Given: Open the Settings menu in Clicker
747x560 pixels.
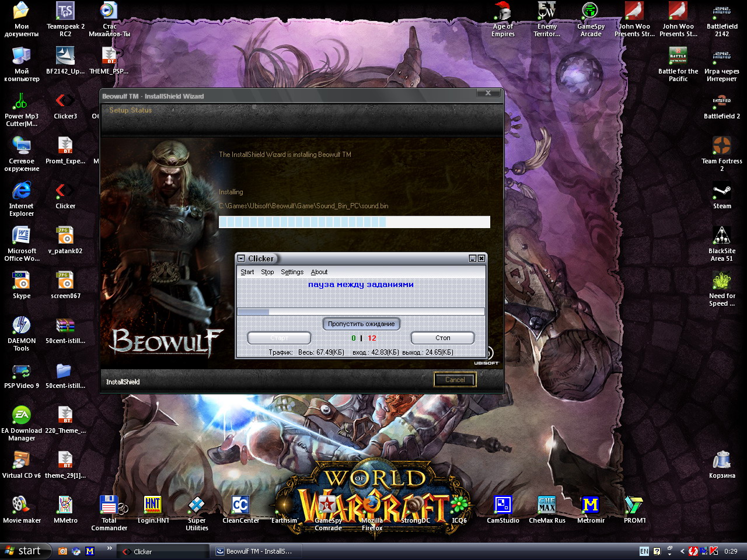Looking at the screenshot, I should pyautogui.click(x=292, y=272).
